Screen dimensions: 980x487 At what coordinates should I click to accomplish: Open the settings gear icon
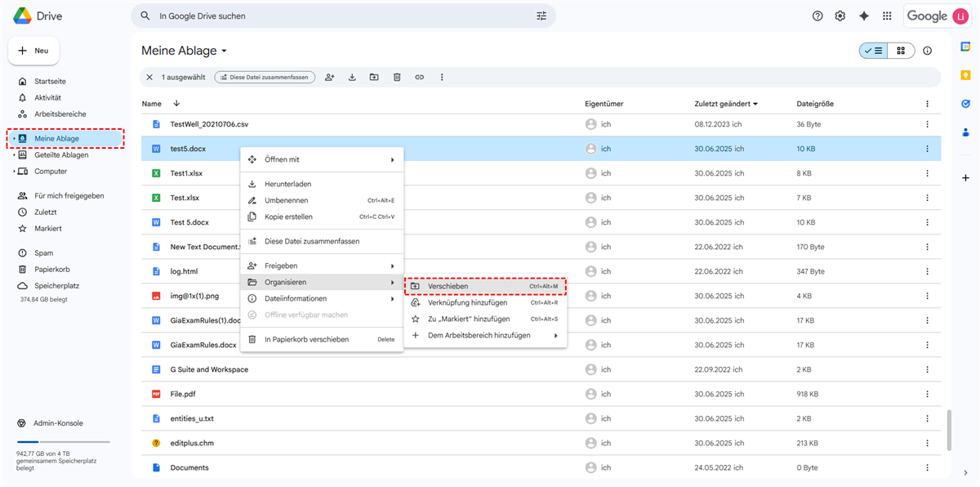click(x=840, y=16)
